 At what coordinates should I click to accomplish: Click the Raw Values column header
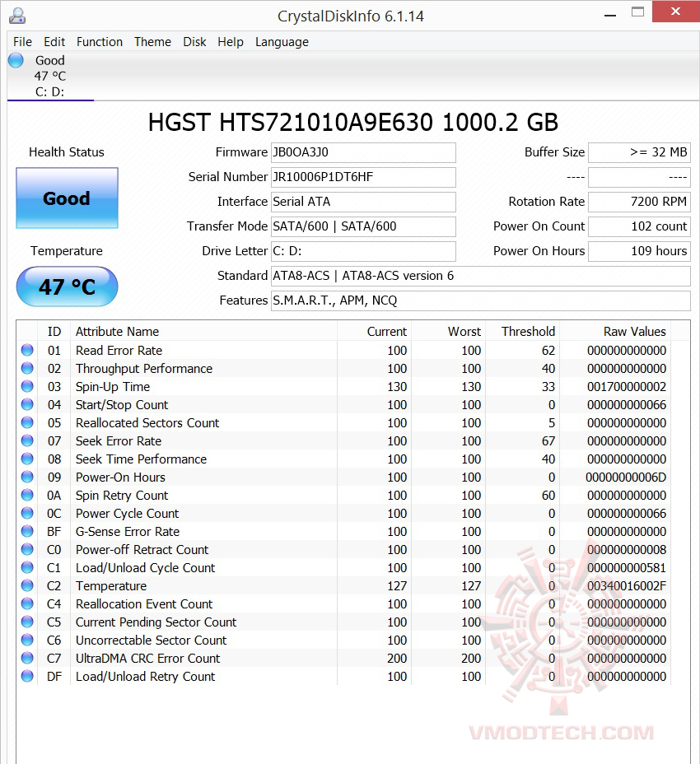(x=615, y=331)
